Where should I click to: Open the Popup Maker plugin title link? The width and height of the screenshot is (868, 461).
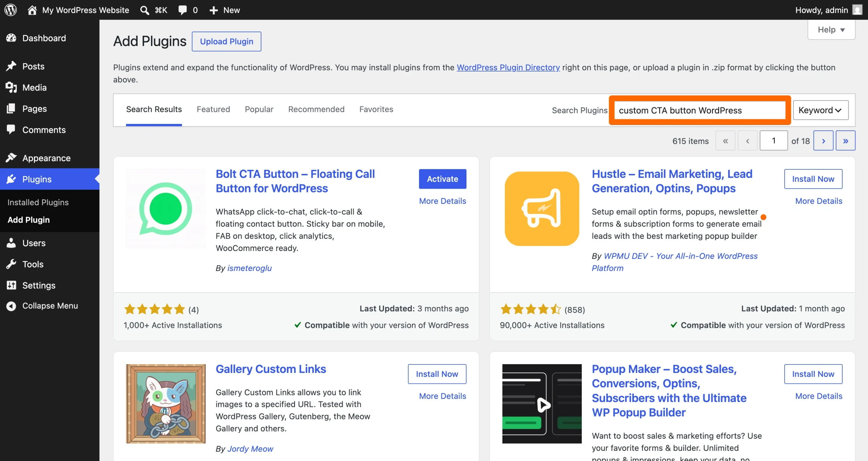669,391
